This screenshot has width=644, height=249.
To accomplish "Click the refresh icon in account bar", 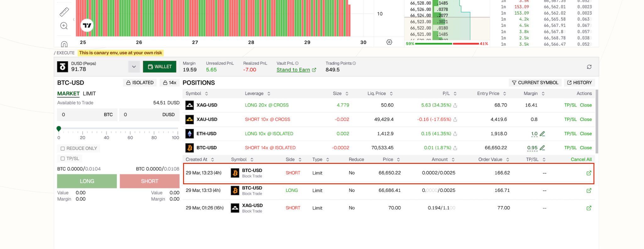I will click(589, 67).
